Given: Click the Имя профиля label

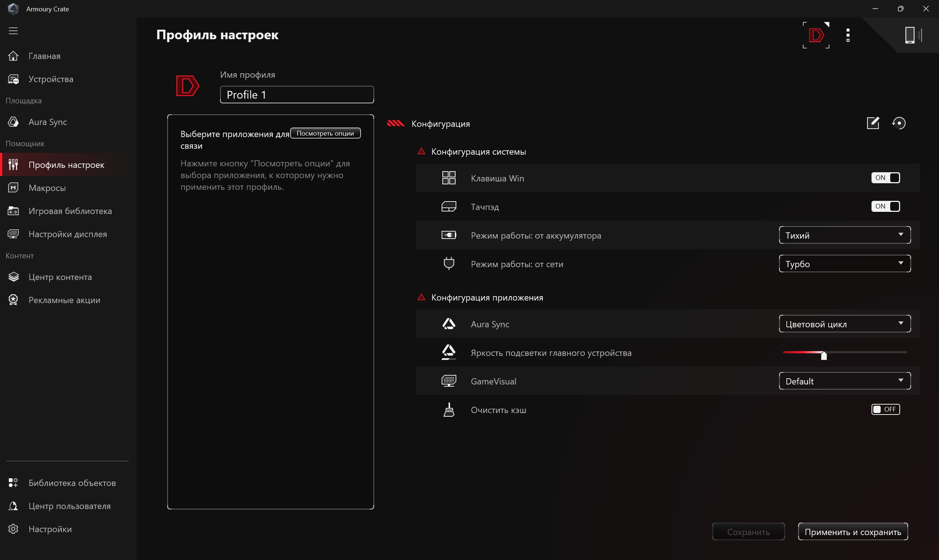Looking at the screenshot, I should click(x=248, y=75).
